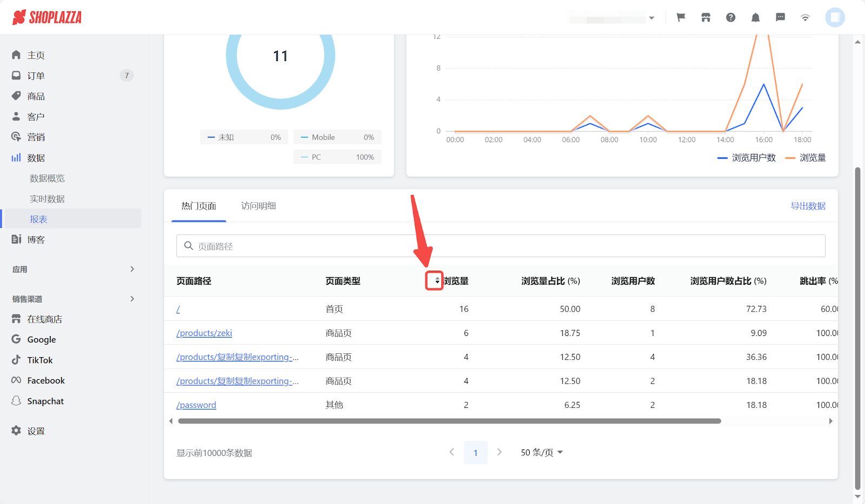Open the TikTok sales channel

pos(40,360)
